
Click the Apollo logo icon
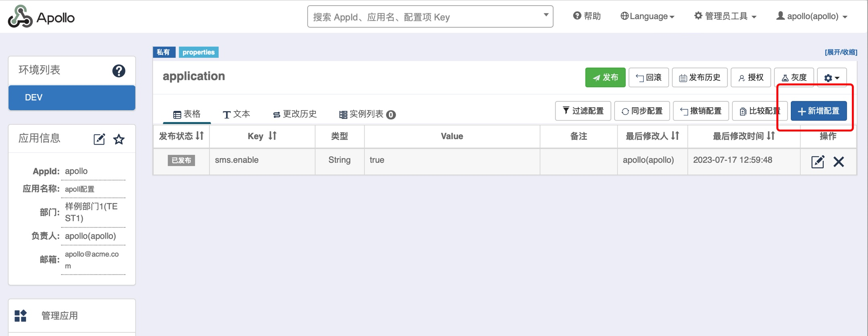(20, 16)
